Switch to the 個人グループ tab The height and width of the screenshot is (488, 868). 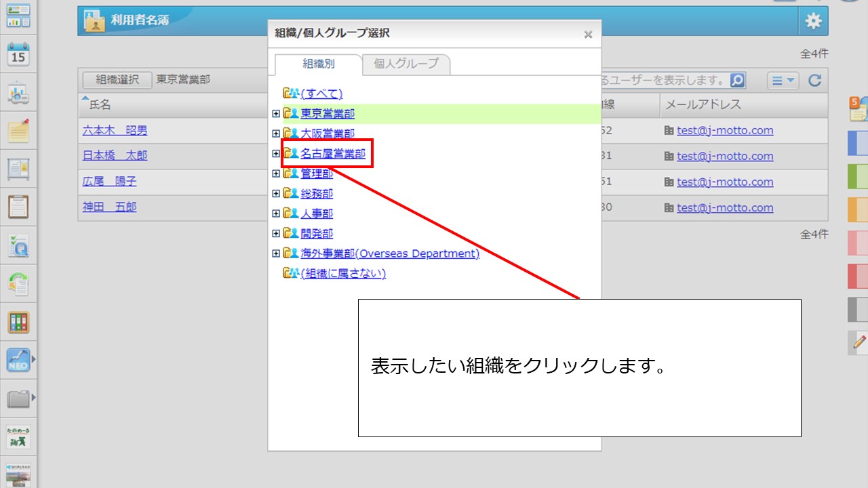[406, 64]
